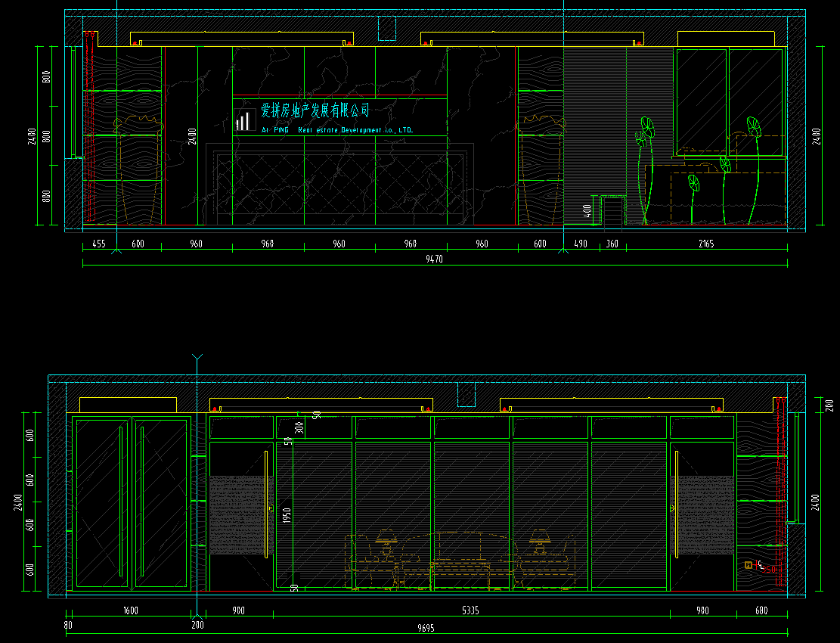
Task: Select the right table lamp beside the sofa
Action: coord(540,539)
